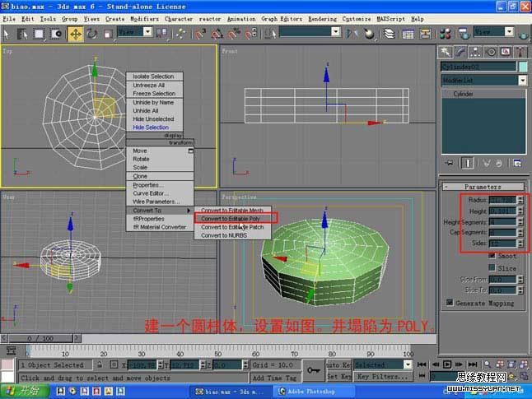Open reference coordinate system View dropdown
The height and width of the screenshot is (399, 532).
click(147, 32)
